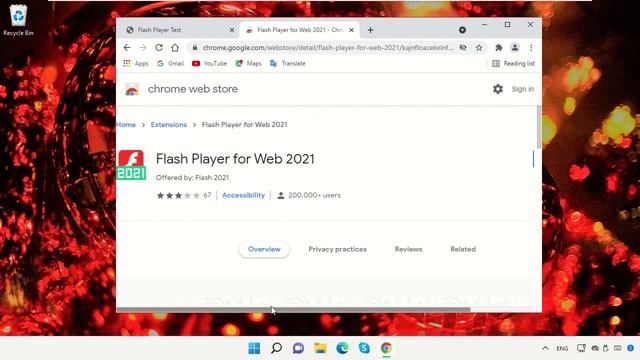
Task: View site info via padlock icon
Action: click(195, 48)
